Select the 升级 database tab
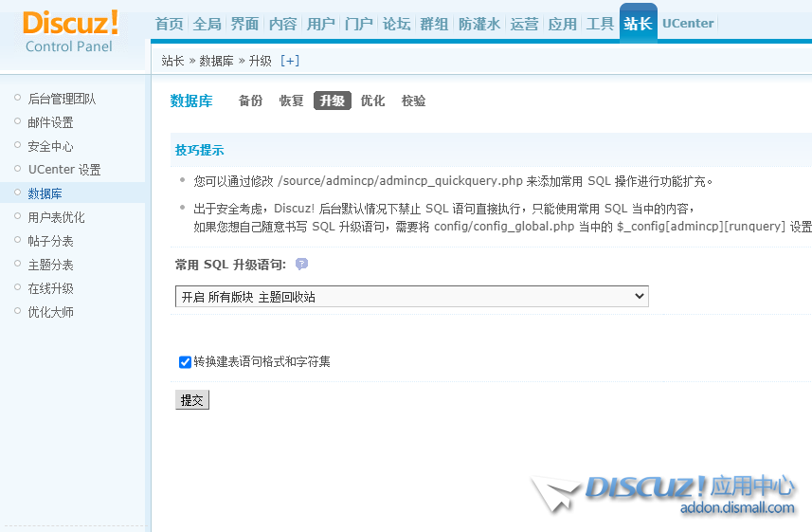The height and width of the screenshot is (532, 812). (x=333, y=101)
